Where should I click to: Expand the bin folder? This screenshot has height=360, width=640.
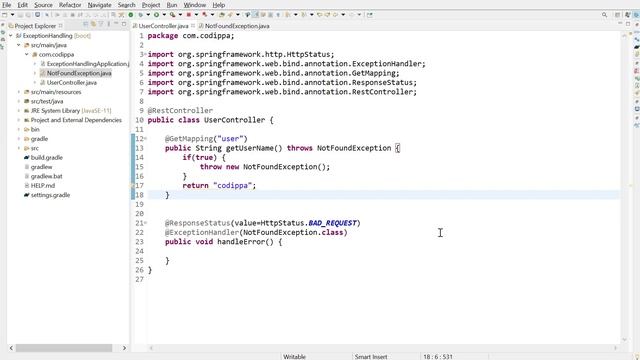[x=19, y=129]
